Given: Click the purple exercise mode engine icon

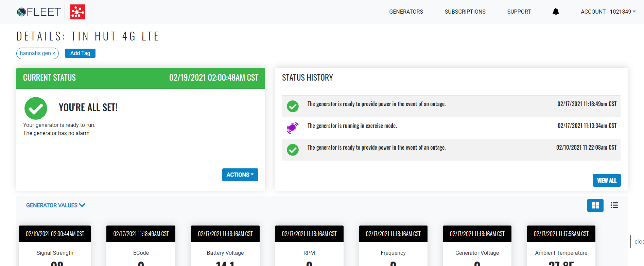Looking at the screenshot, I should [292, 128].
